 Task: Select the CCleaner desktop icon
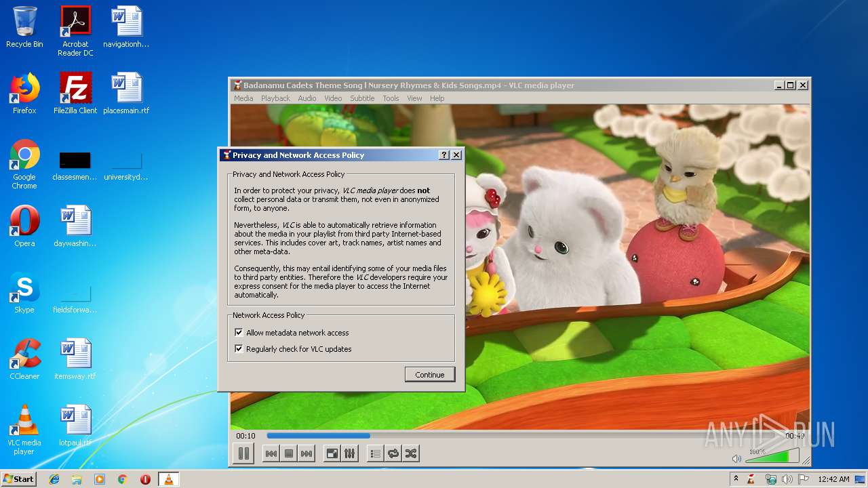coord(24,359)
